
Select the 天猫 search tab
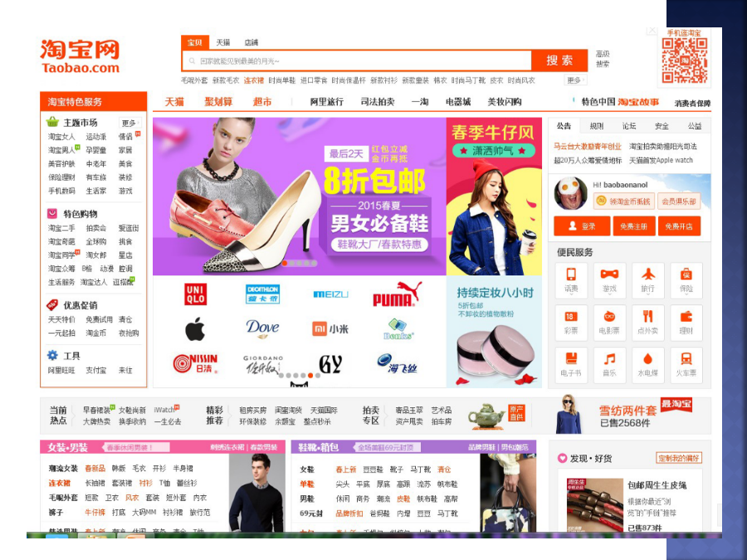(x=223, y=42)
